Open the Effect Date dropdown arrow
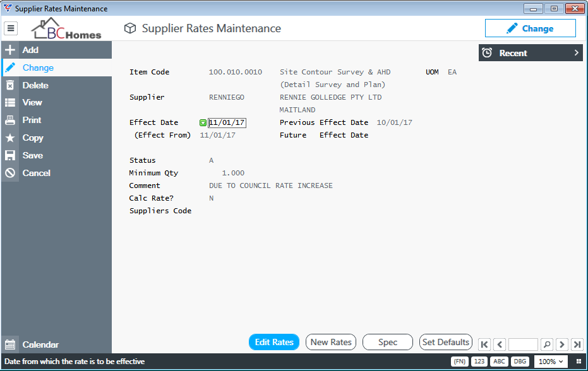588x371 pixels. (x=203, y=122)
